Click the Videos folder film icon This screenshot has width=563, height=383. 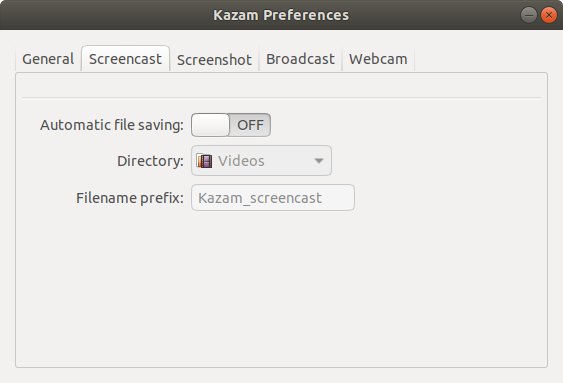click(x=204, y=161)
